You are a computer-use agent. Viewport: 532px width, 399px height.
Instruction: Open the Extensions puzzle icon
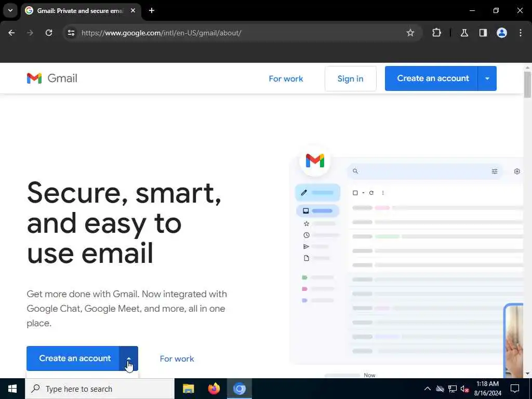coord(436,33)
